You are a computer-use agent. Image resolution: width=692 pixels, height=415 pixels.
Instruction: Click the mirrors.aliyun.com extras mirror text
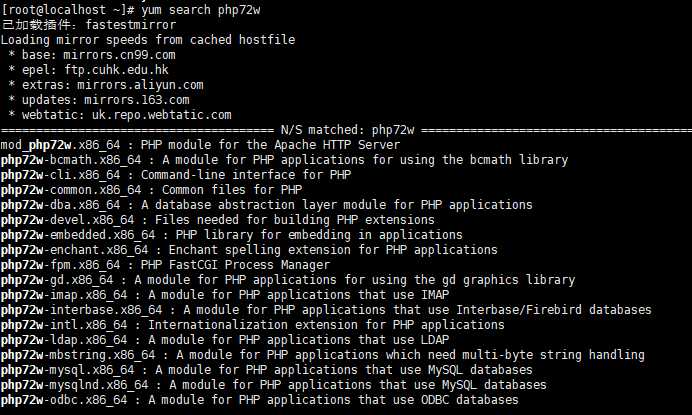(140, 85)
